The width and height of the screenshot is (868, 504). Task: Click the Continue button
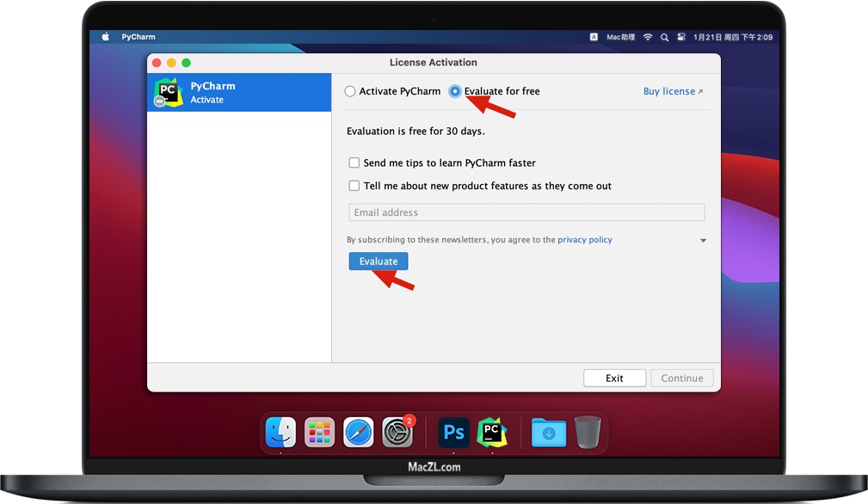(682, 378)
